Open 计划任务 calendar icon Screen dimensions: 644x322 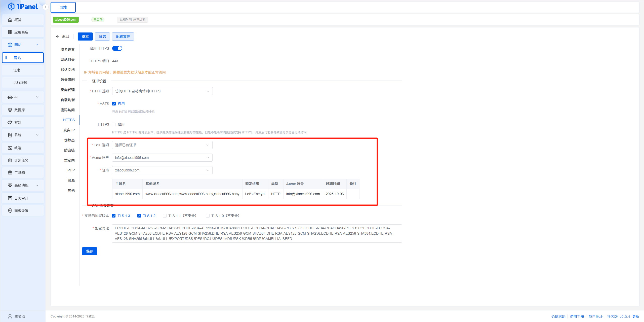tap(10, 160)
